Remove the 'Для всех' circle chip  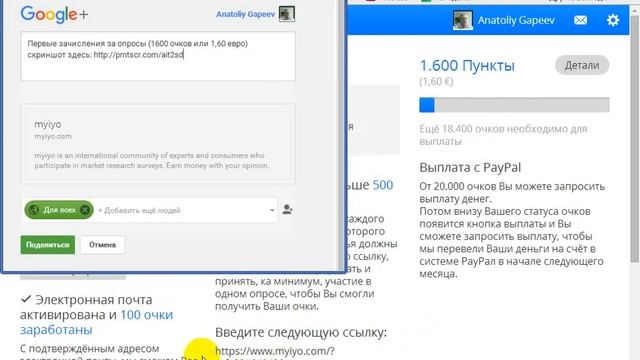pos(84,210)
